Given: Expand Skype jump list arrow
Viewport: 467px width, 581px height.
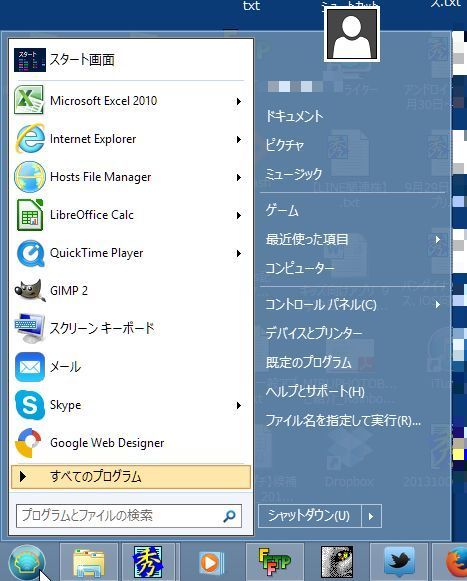Looking at the screenshot, I should pyautogui.click(x=239, y=405).
